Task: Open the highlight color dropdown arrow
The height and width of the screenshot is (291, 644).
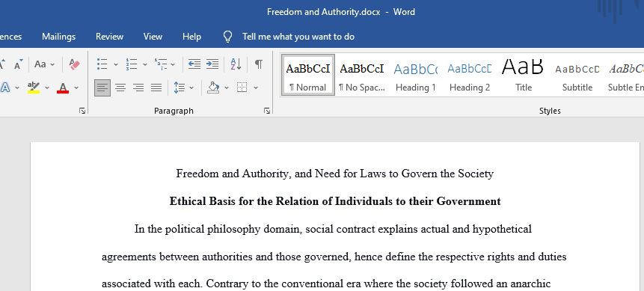Action: tap(47, 88)
